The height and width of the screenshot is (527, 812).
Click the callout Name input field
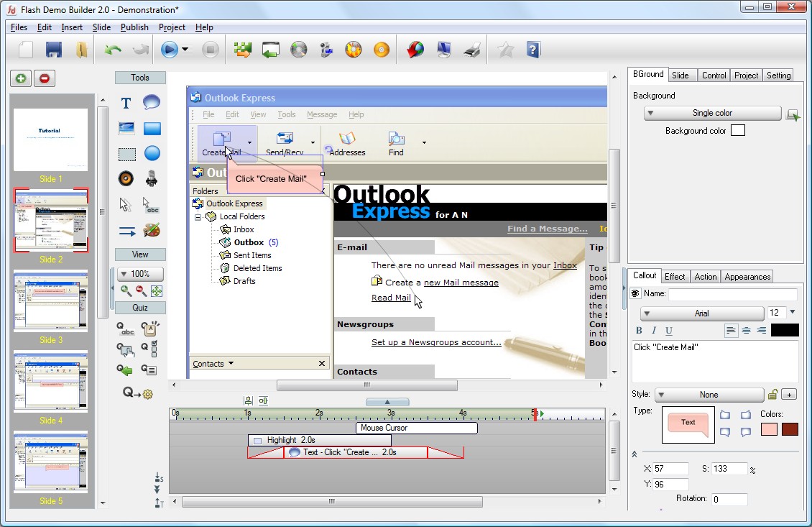point(733,294)
